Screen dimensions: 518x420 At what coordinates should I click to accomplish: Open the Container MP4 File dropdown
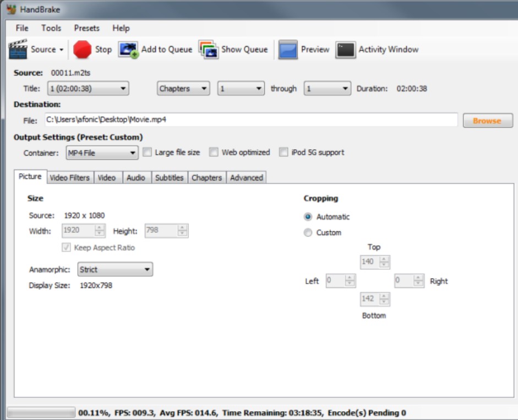(x=102, y=152)
